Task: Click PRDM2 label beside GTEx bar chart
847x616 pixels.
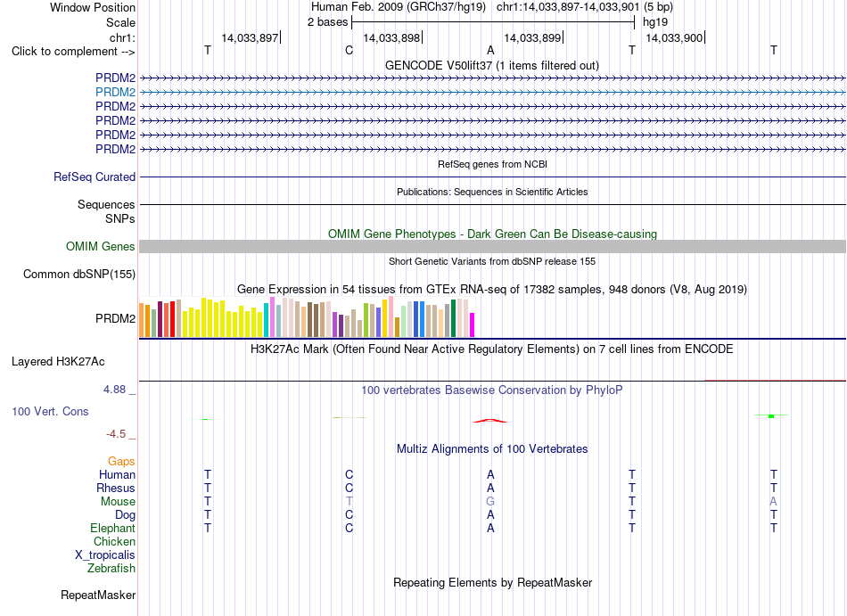Action: [x=115, y=318]
